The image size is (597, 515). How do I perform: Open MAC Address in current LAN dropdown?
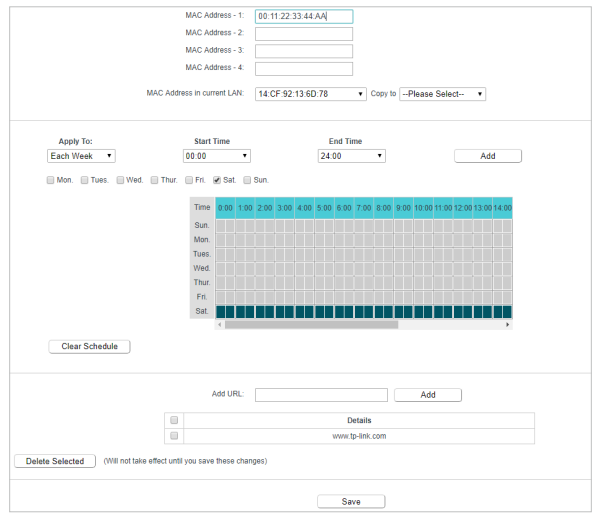[x=310, y=94]
